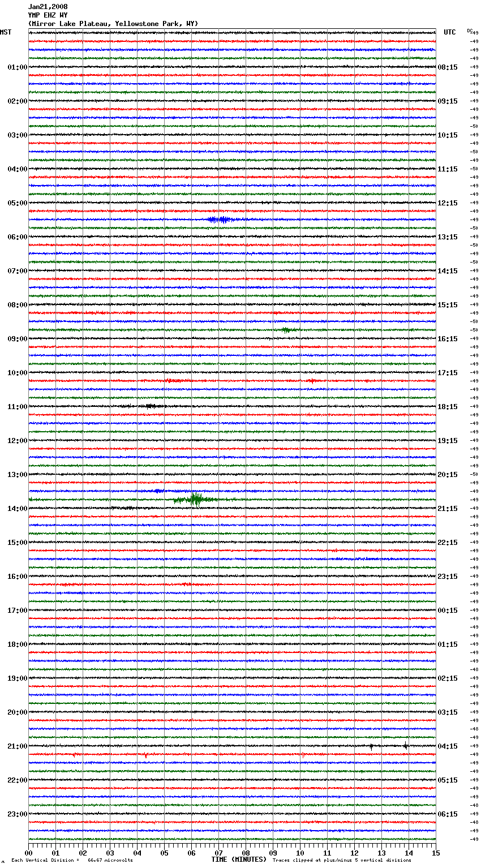481x868 pixels.
Task: Click the '09:15' UTC time label
Action: coord(448,101)
